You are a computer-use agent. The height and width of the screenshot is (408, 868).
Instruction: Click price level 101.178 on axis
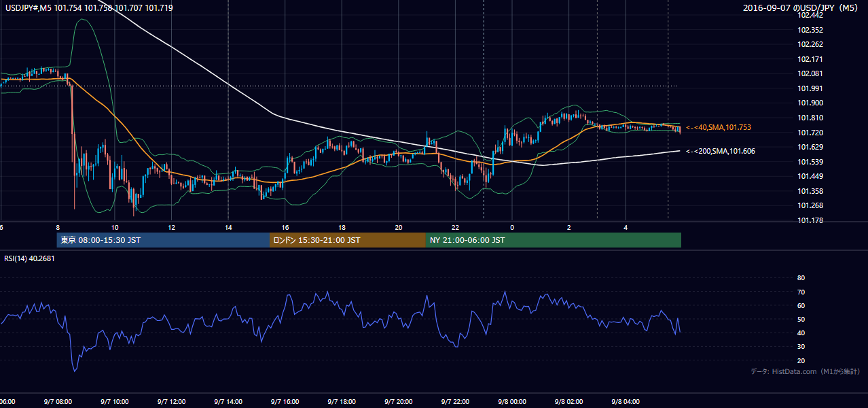click(x=810, y=220)
